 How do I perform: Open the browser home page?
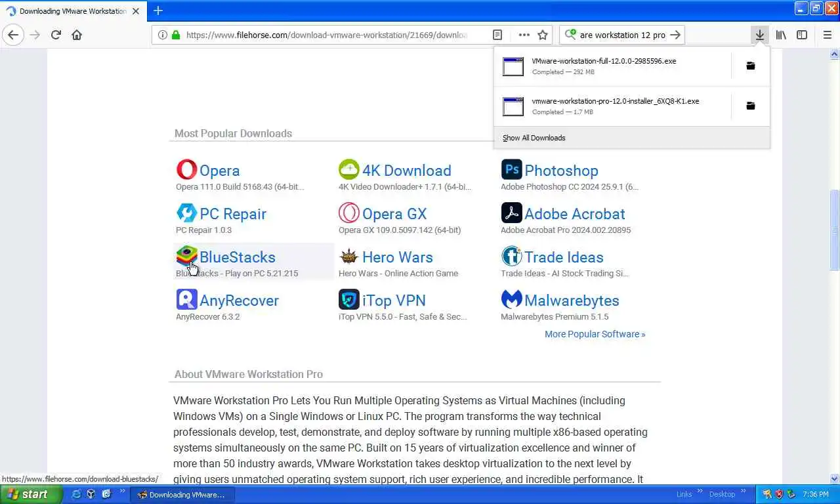(x=77, y=35)
